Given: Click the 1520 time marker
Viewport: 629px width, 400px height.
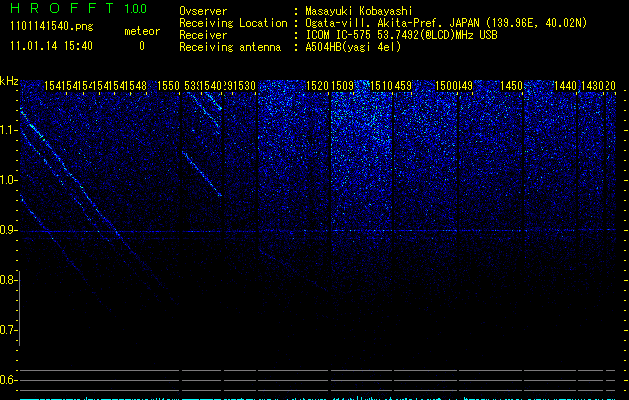Looking at the screenshot, I should point(317,86).
